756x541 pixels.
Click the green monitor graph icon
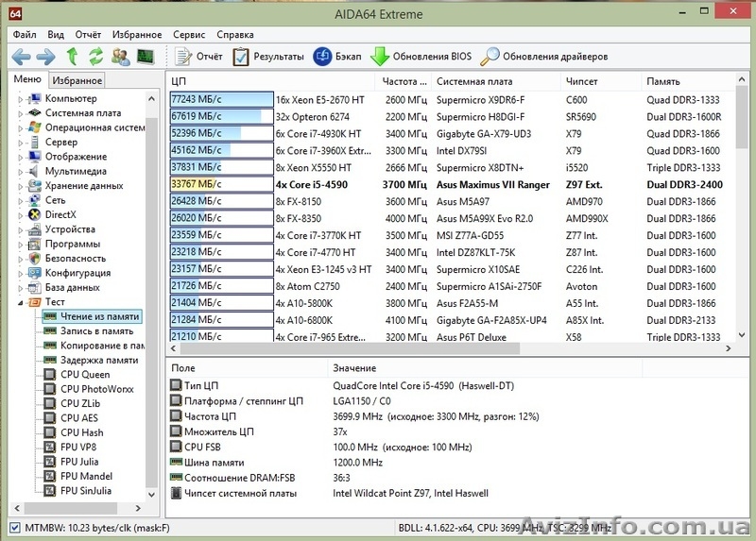[146, 57]
